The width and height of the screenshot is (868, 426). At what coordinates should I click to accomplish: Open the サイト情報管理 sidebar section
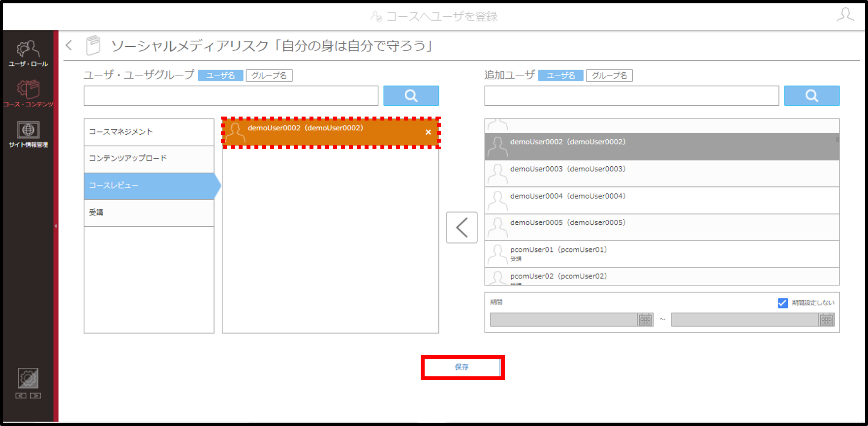(x=28, y=135)
